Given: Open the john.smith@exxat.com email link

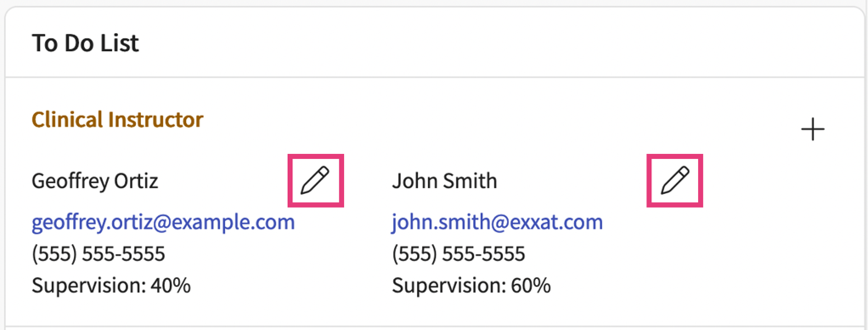Looking at the screenshot, I should click(x=497, y=222).
